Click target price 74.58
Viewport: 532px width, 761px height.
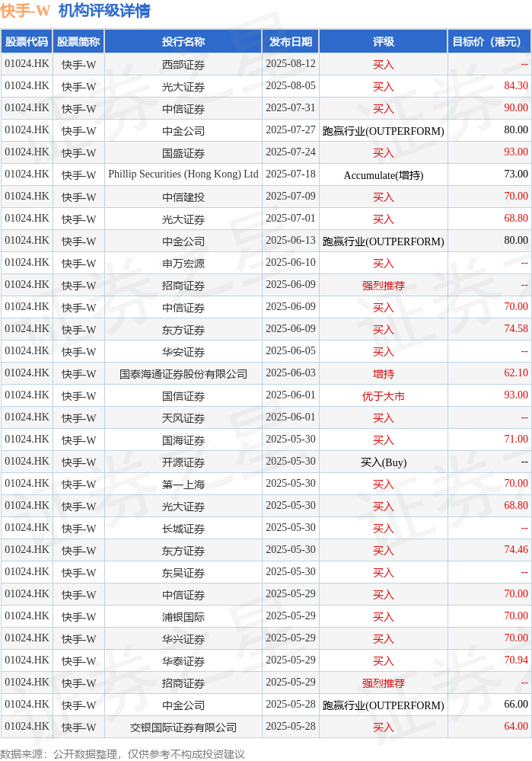tap(516, 328)
